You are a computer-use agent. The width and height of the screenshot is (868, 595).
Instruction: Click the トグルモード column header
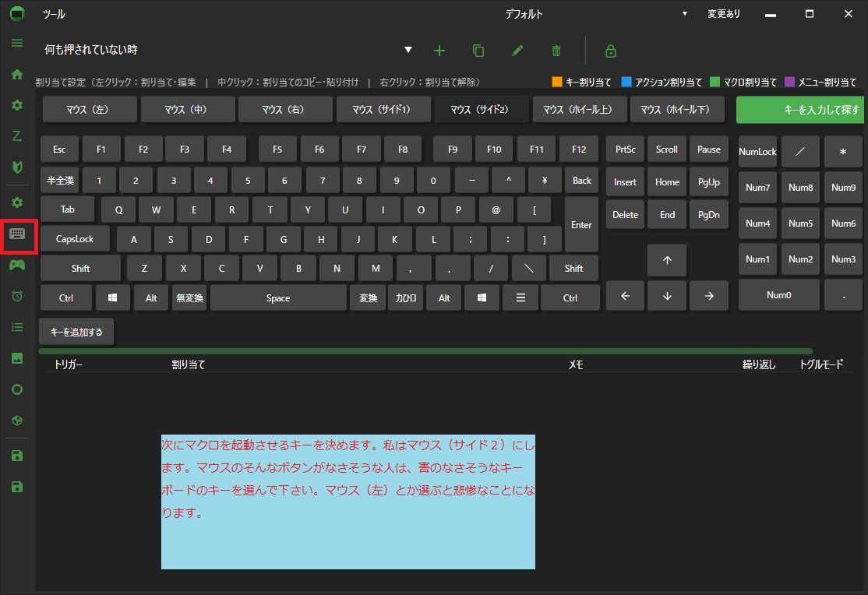(821, 364)
